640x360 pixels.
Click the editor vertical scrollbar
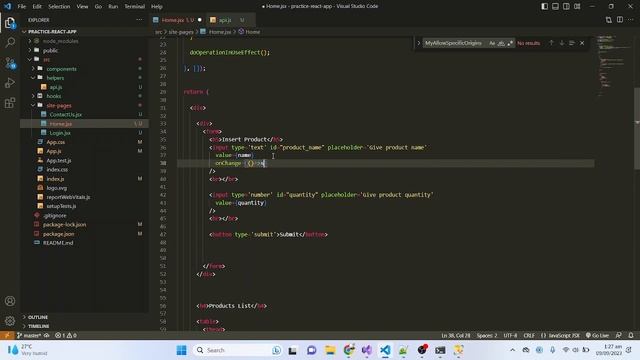[637, 129]
